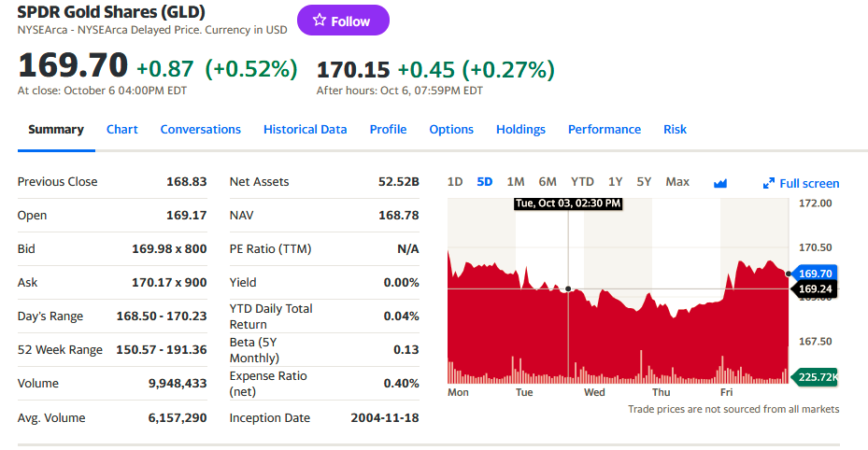Select the 5D chart range
Image resolution: width=868 pixels, height=450 pixels.
484,182
